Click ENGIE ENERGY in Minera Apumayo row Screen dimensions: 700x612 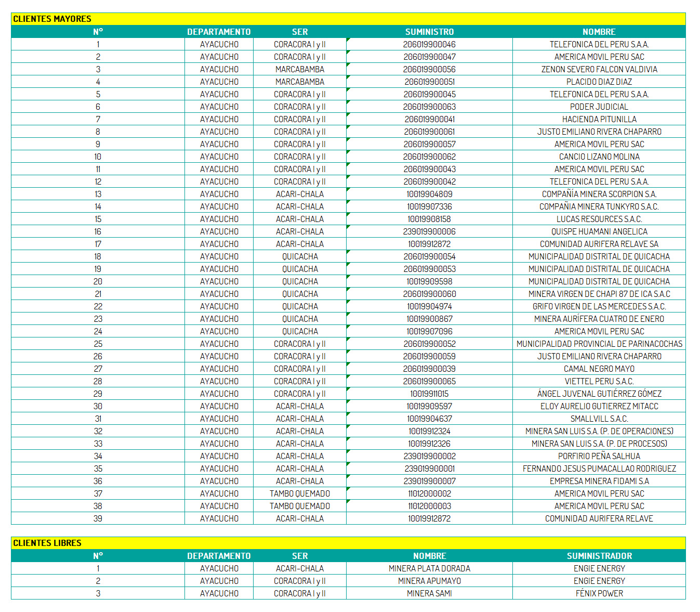(x=599, y=581)
